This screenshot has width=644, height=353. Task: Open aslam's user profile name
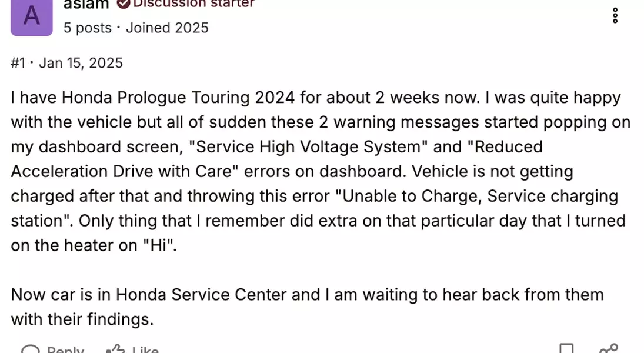click(86, 4)
